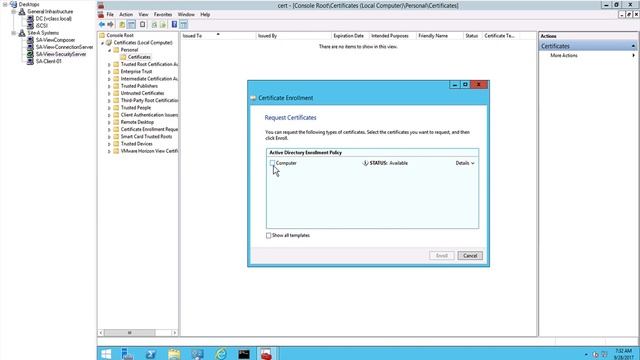Open Server Manager from taskbar
This screenshot has width=640, height=360.
click(x=127, y=354)
